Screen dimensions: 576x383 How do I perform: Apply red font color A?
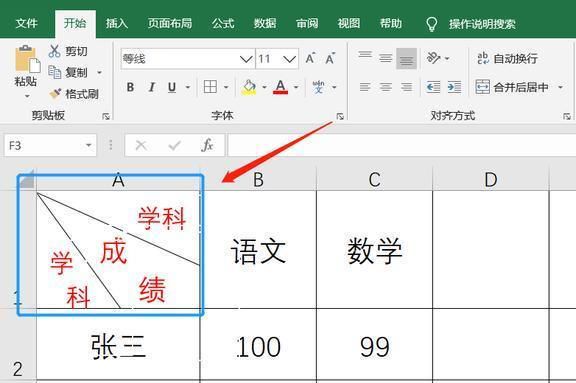280,87
